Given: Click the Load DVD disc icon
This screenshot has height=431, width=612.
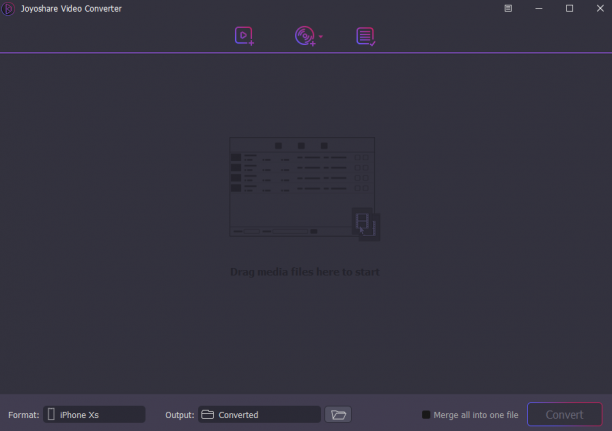Looking at the screenshot, I should click(x=305, y=36).
